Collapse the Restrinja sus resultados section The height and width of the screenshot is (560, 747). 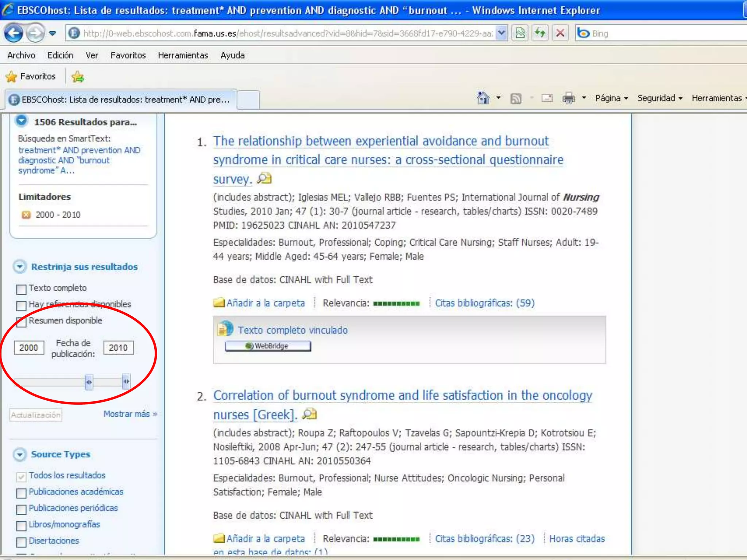tap(20, 267)
